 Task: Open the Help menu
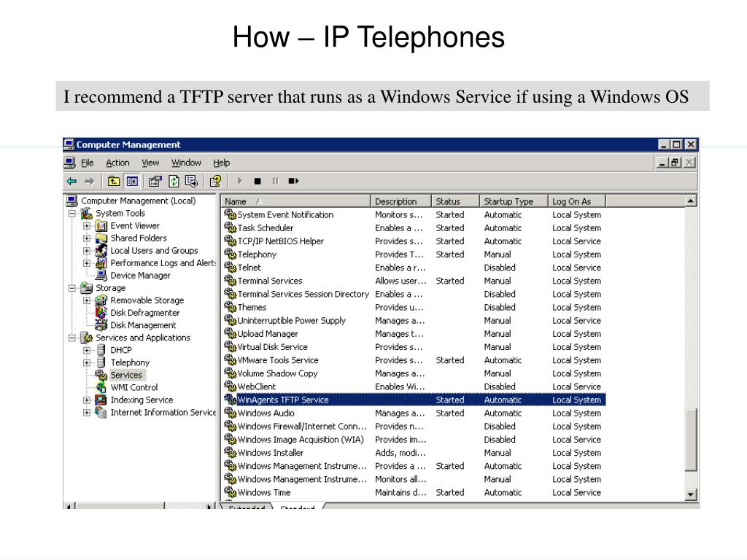click(x=222, y=163)
